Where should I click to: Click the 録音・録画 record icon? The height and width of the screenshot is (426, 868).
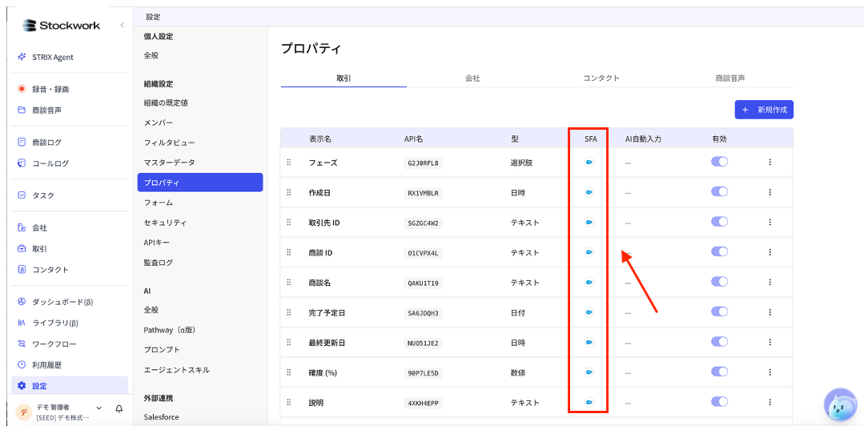click(22, 89)
